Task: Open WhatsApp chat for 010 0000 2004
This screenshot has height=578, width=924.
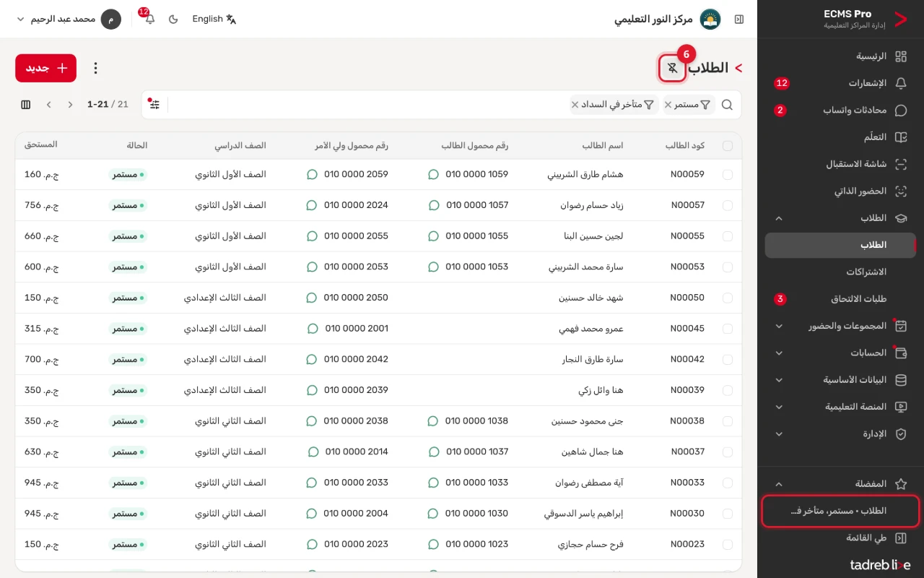Action: (x=312, y=513)
